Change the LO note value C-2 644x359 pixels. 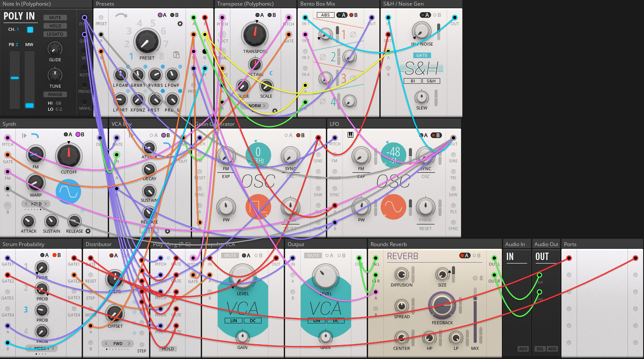click(x=59, y=109)
